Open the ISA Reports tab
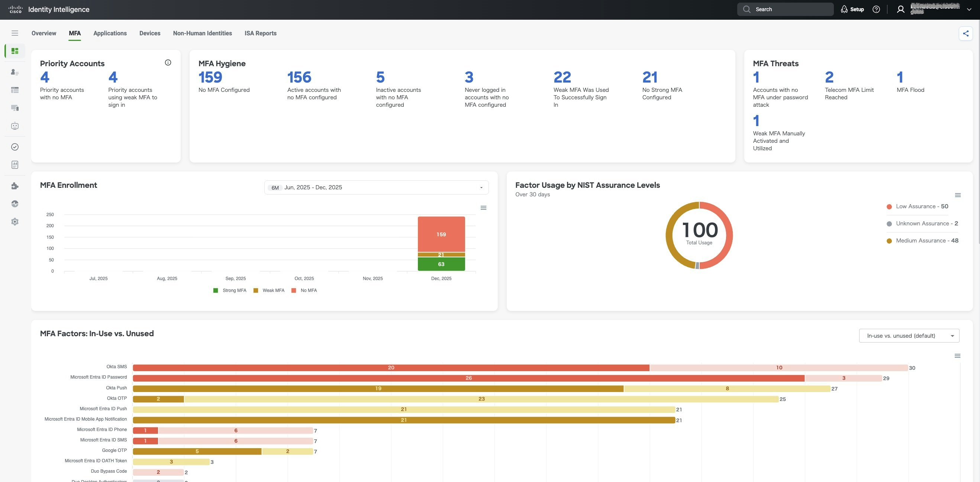 260,33
